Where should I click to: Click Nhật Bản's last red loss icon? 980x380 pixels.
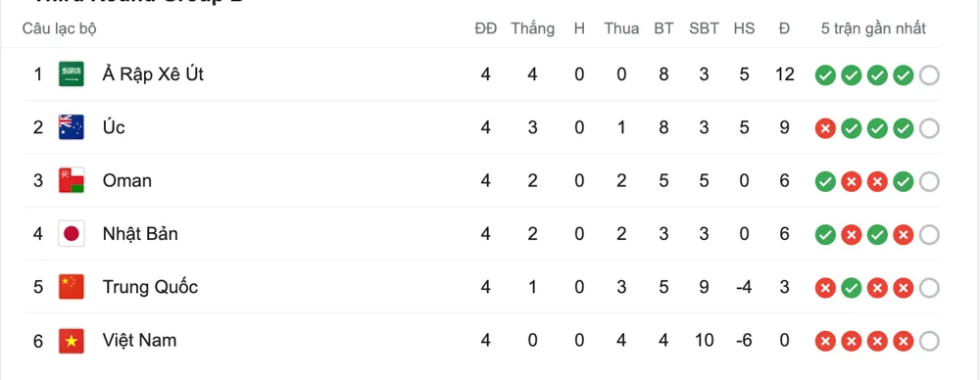click(x=904, y=235)
